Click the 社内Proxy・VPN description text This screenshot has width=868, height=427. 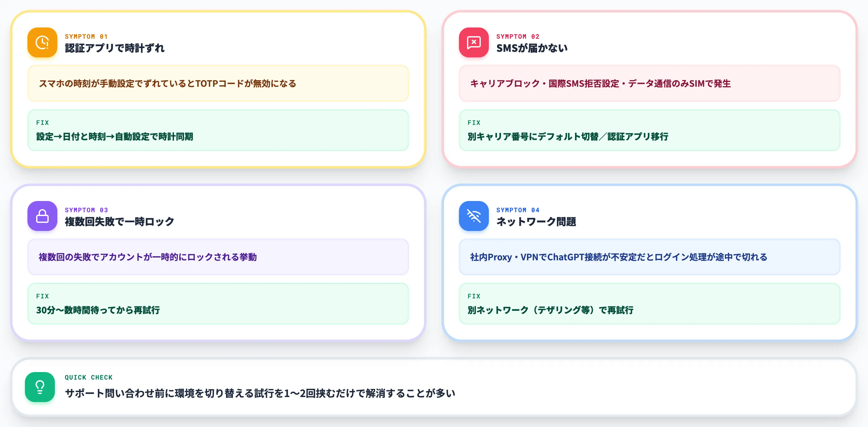[x=618, y=257]
